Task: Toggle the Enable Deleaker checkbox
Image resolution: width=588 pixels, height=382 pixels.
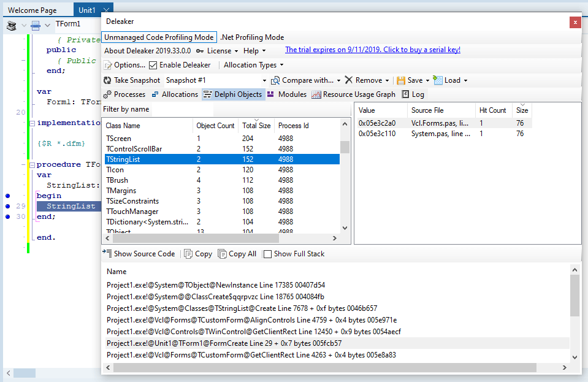Action: pos(155,64)
